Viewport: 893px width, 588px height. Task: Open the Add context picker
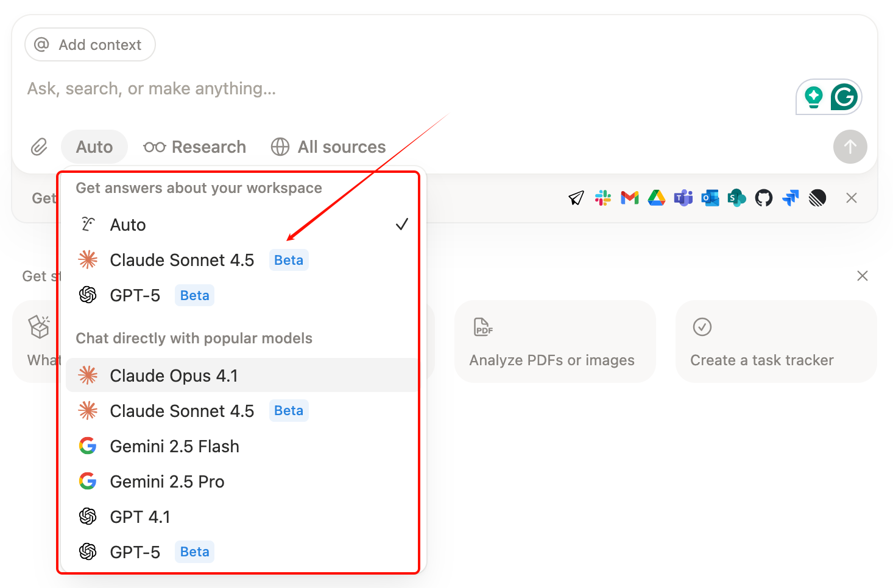coord(90,44)
